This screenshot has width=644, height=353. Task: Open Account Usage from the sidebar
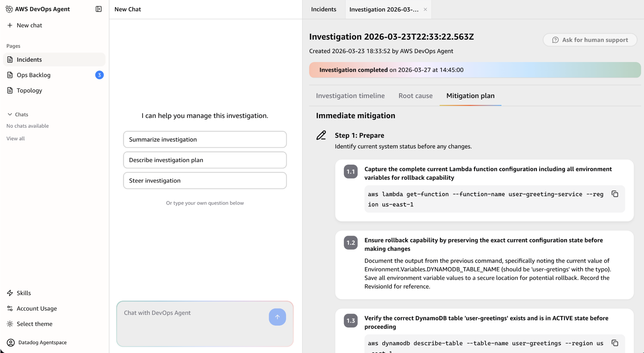tap(54, 309)
